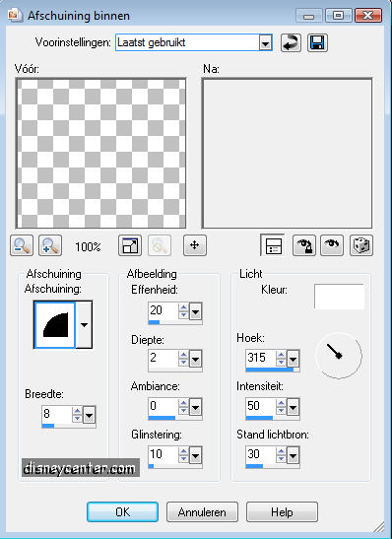This screenshot has height=539, width=392.
Task: Zoom in the preview with the plus magnifier
Action: pyautogui.click(x=50, y=245)
